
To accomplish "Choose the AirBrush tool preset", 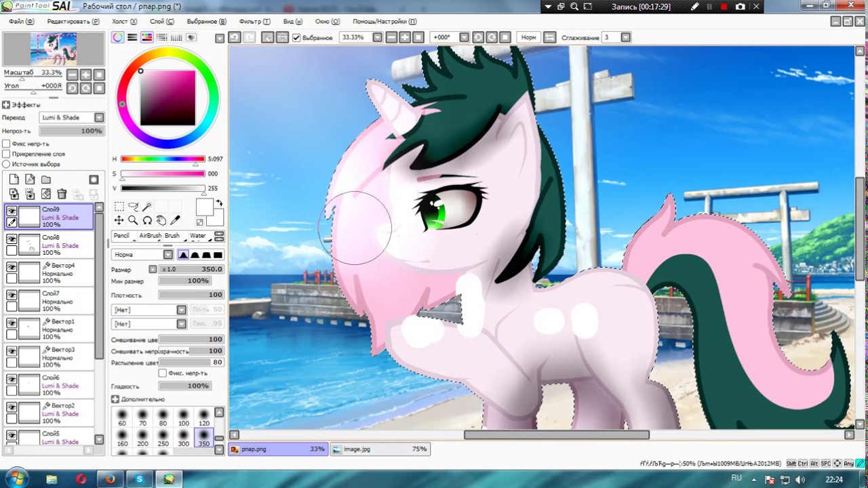I will [x=150, y=236].
